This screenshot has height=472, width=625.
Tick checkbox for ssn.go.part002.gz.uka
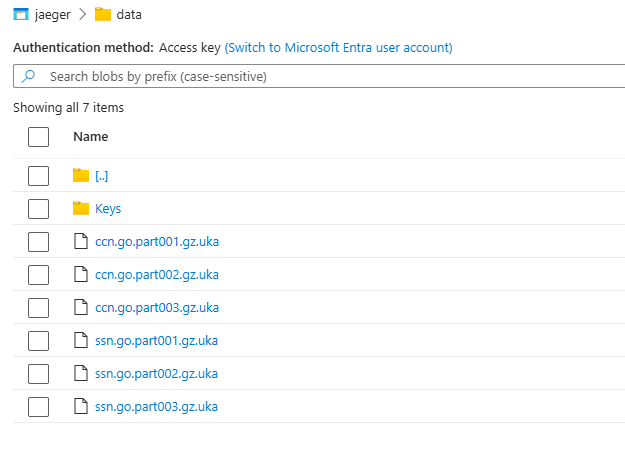[x=39, y=374]
